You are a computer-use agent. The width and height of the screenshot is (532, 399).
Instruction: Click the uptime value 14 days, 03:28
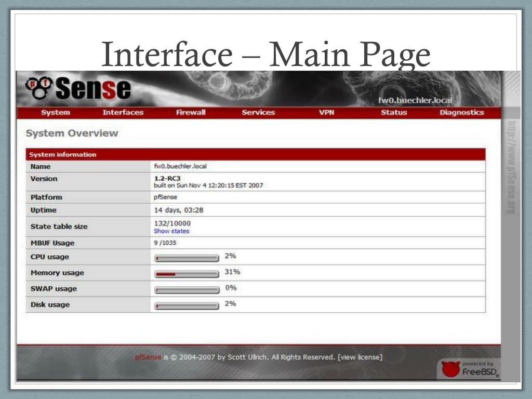tap(179, 210)
